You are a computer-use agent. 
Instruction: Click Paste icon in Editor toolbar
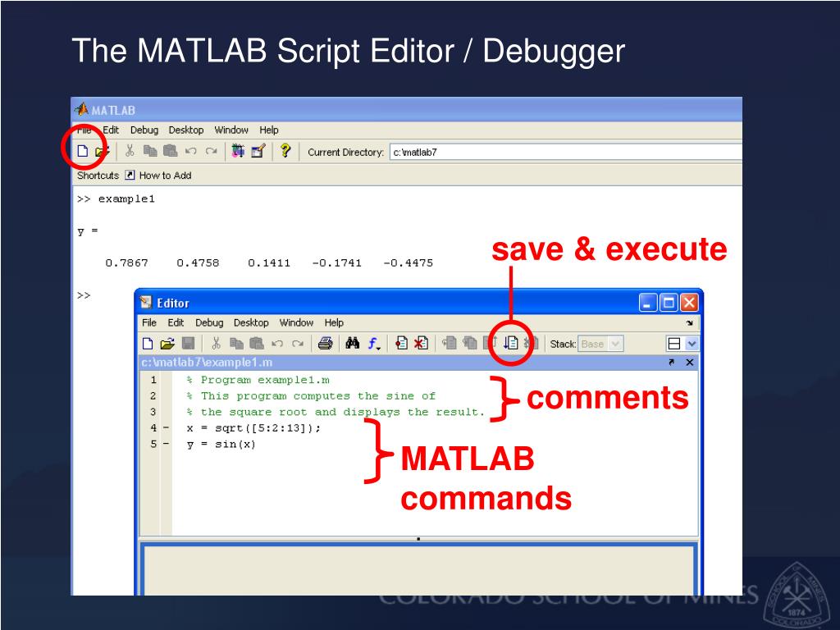pyautogui.click(x=257, y=344)
